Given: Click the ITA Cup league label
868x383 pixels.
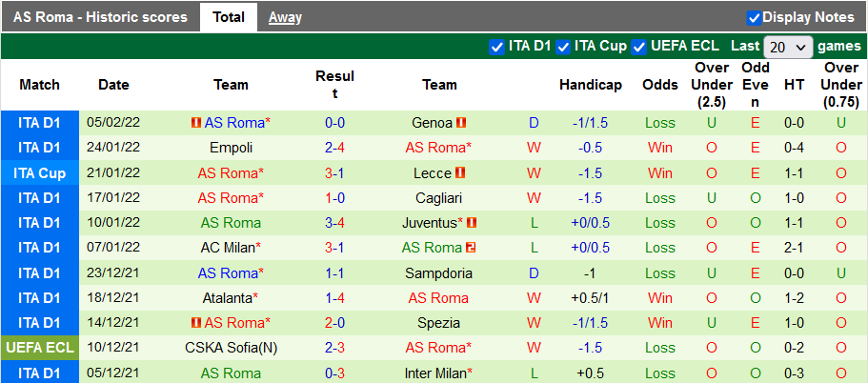Looking at the screenshot, I should click(x=39, y=173).
